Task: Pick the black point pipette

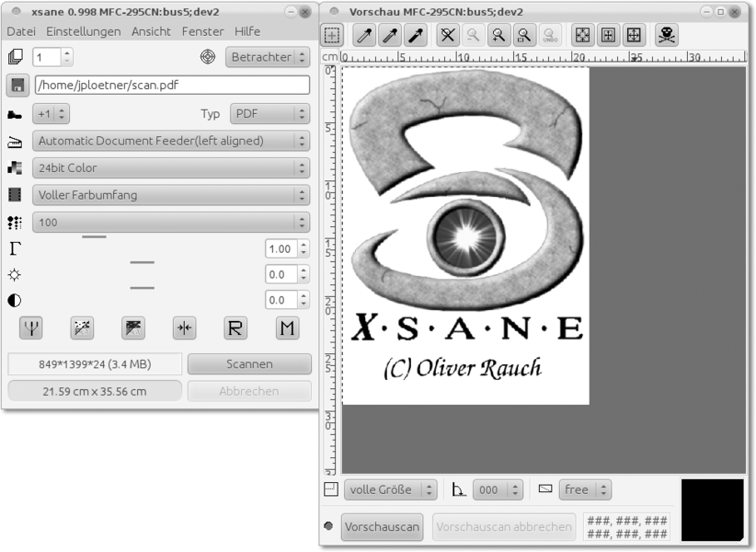Action: [x=416, y=35]
